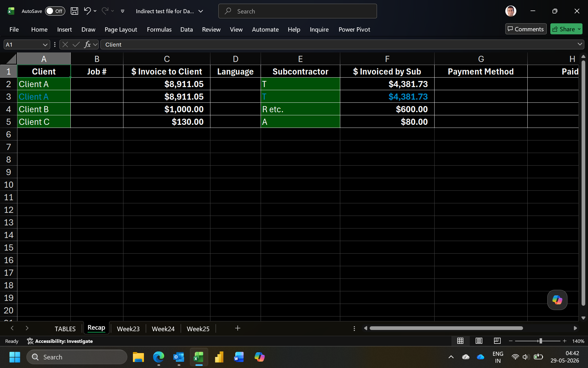Switch to Page Break Preview icon

497,341
